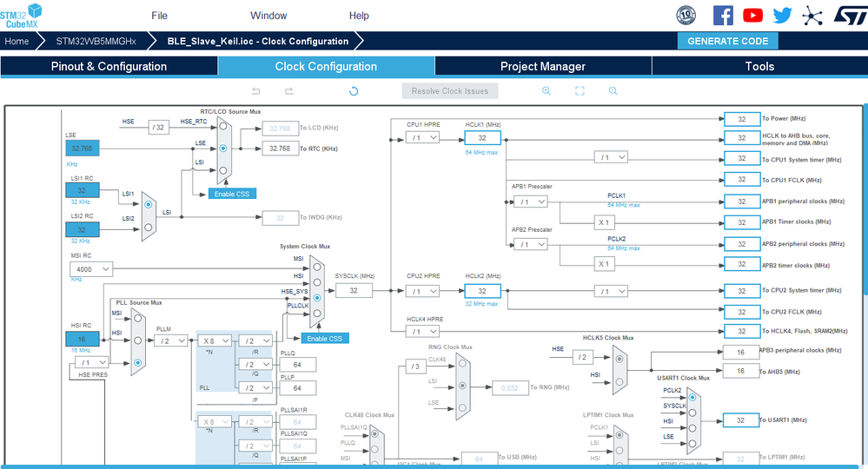
Task: Select LSI radio on RTC/LCD Source Mux
Action: pyautogui.click(x=223, y=170)
